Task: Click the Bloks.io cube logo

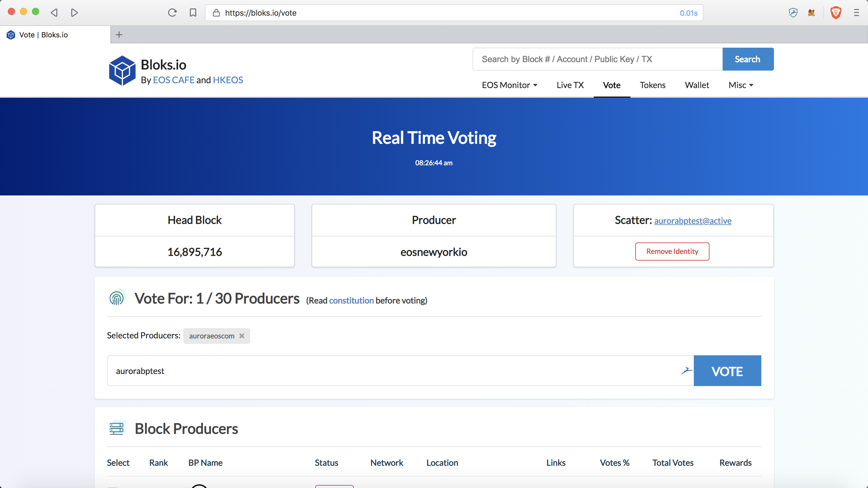Action: 122,71
